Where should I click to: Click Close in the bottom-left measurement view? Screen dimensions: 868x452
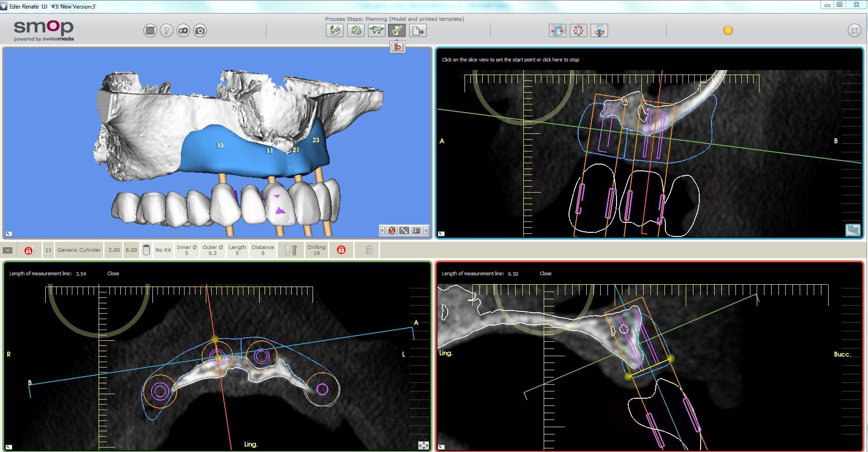[113, 273]
